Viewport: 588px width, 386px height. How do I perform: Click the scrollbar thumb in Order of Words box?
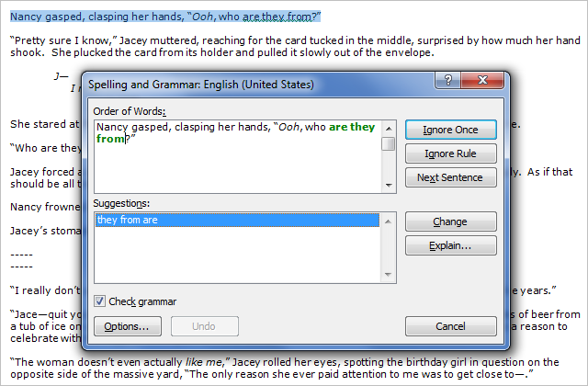[389, 143]
